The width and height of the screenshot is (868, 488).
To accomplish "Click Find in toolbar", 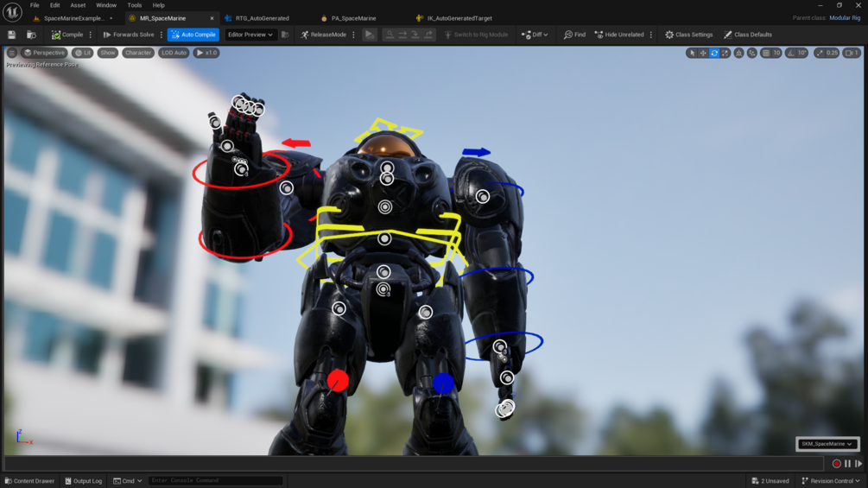I will coord(574,35).
